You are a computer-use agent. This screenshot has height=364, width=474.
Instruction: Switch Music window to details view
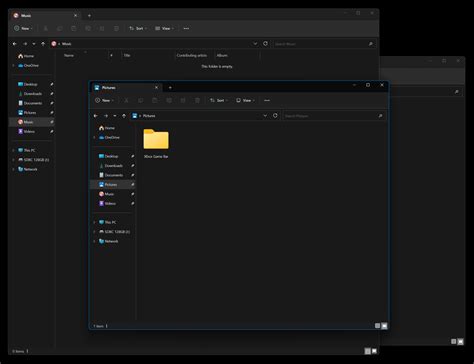tap(367, 351)
